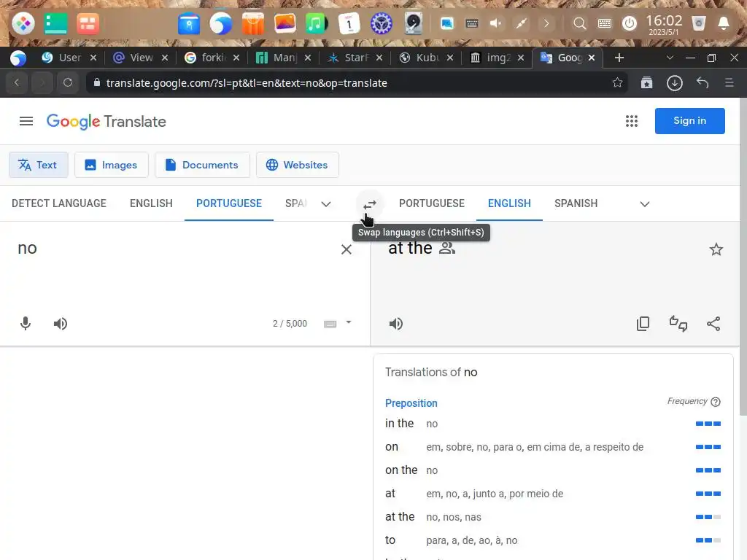747x560 pixels.
Task: Expand more source languages chevron
Action: click(326, 204)
